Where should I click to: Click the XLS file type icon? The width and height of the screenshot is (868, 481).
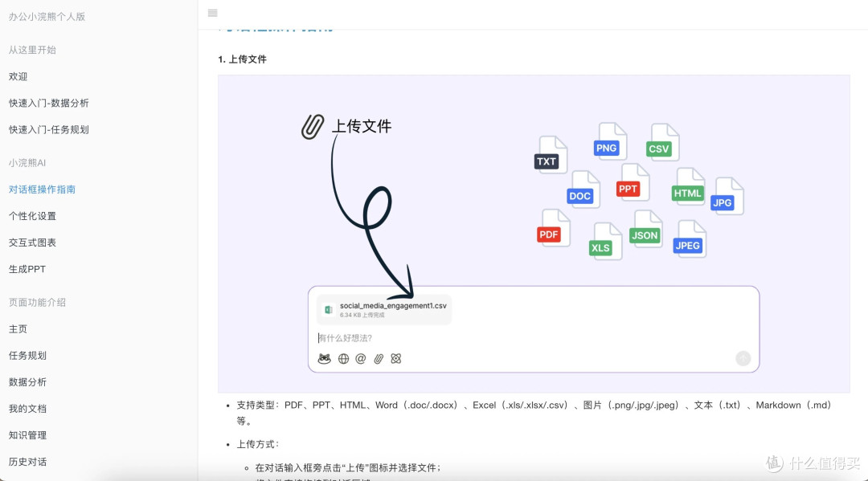point(605,242)
